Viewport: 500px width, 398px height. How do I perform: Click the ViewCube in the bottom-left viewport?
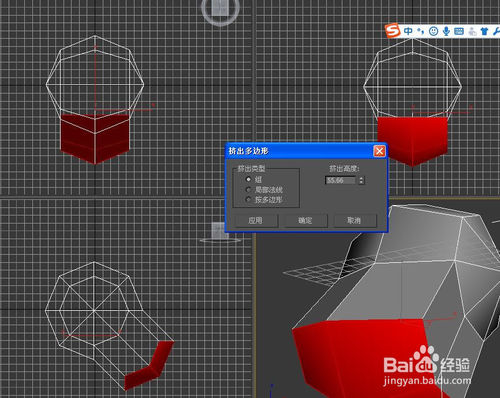(220, 232)
